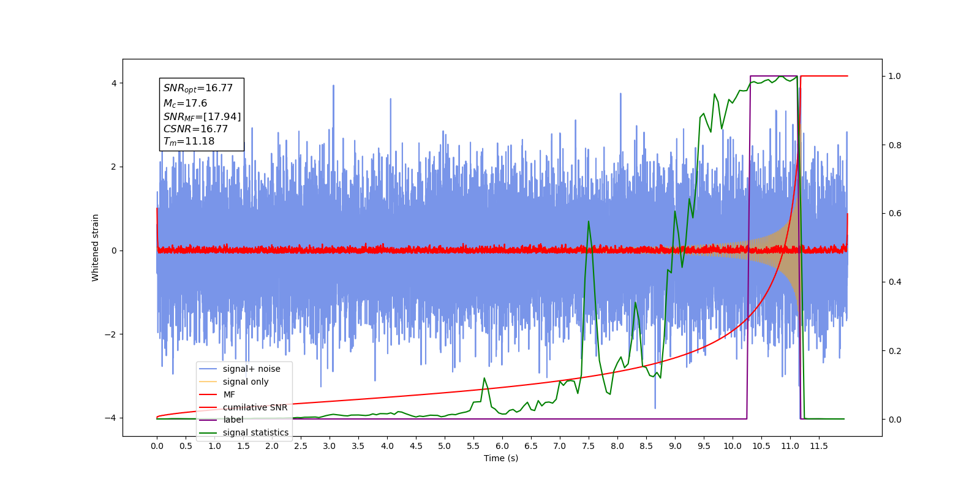Click the x-axis tick label 2.5

point(301,446)
